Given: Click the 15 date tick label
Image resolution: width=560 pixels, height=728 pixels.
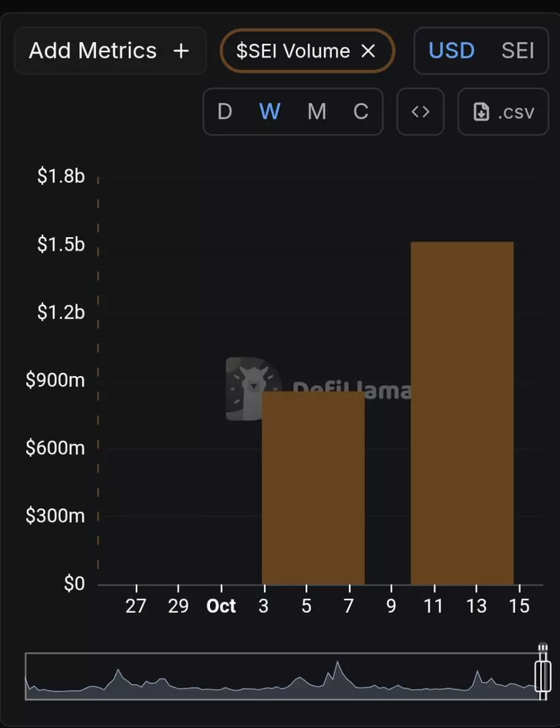Looking at the screenshot, I should (519, 606).
